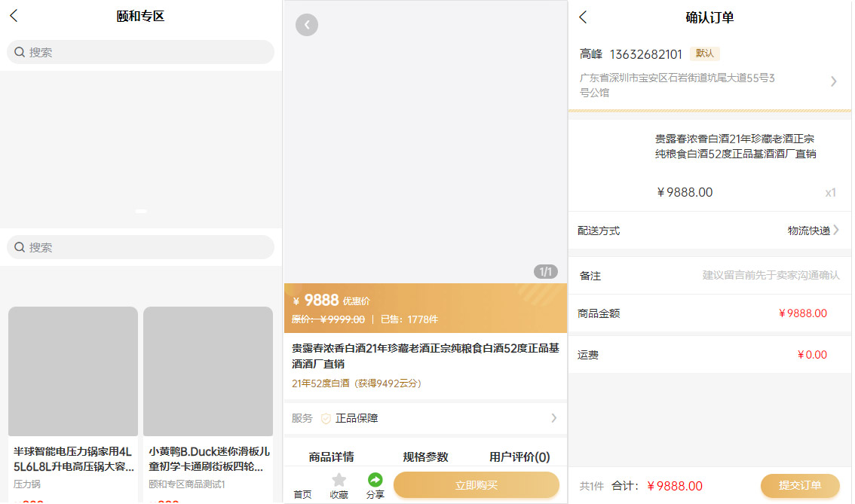
Task: Switch to 规格参数 tab
Action: 425,457
